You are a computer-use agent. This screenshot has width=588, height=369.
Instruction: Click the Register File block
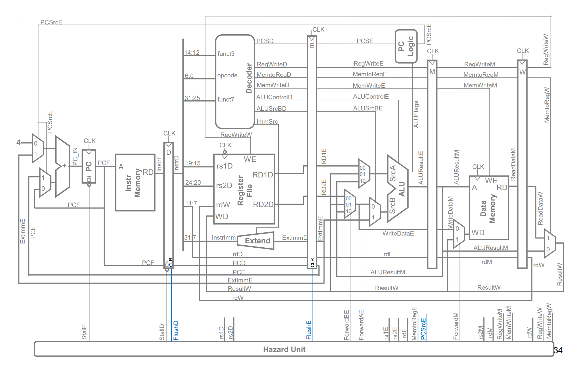point(244,189)
